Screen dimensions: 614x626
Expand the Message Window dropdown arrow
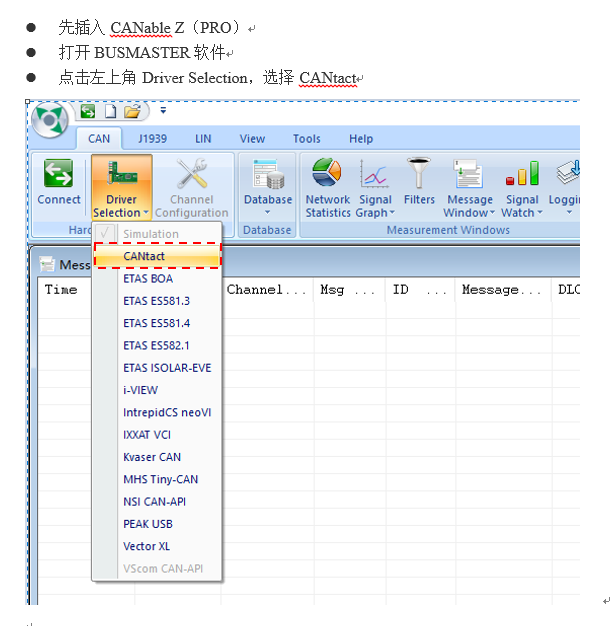pos(492,212)
